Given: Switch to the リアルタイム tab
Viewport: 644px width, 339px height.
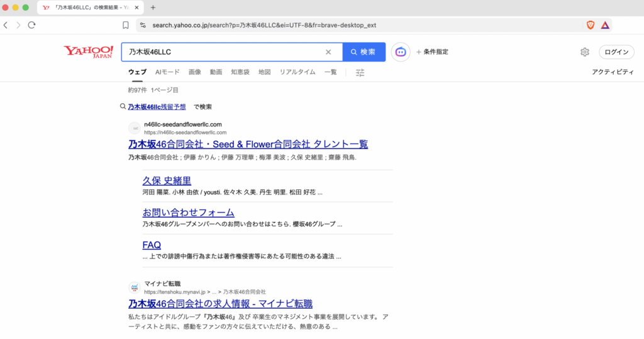Looking at the screenshot, I should pyautogui.click(x=297, y=72).
